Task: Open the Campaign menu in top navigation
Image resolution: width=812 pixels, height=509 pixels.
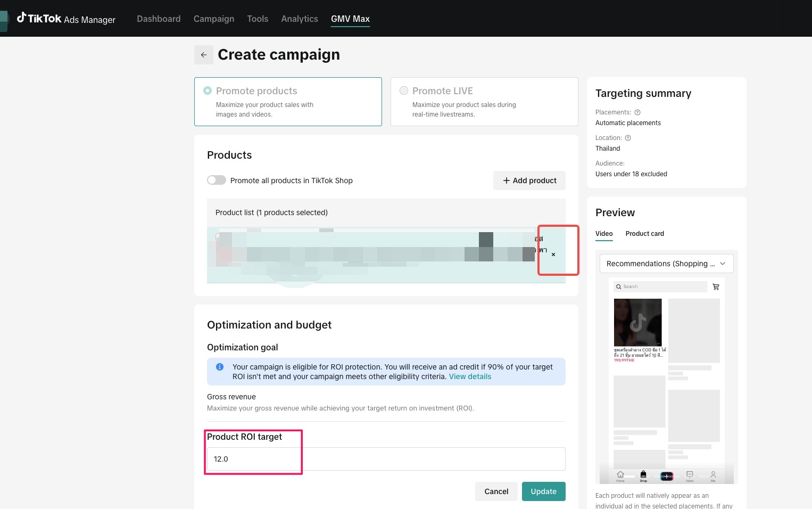Action: coord(214,19)
